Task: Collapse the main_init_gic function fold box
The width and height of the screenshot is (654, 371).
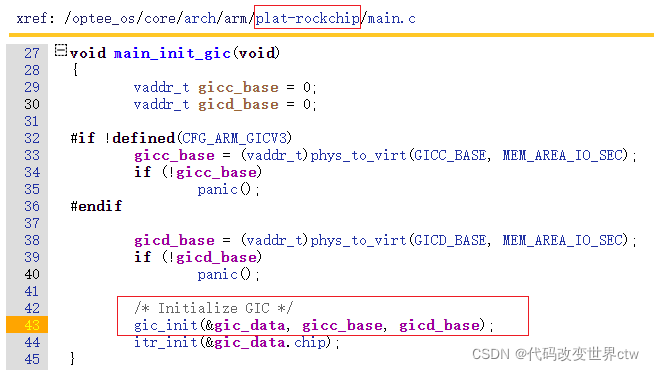Action: [x=60, y=50]
